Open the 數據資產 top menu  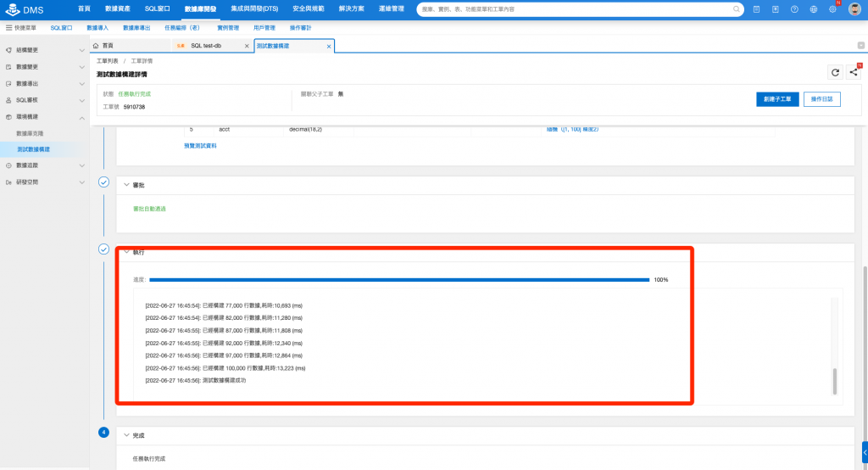tap(117, 8)
